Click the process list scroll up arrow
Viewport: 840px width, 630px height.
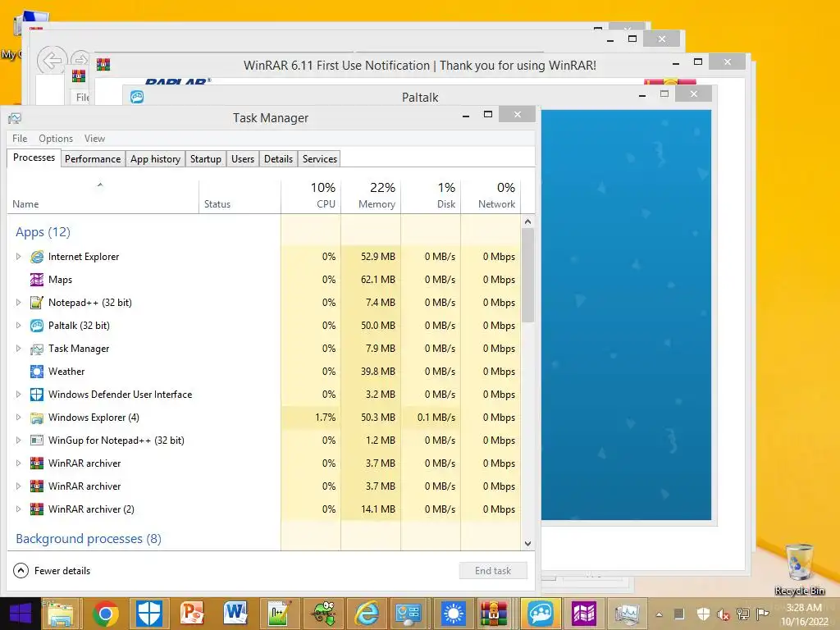pos(527,221)
